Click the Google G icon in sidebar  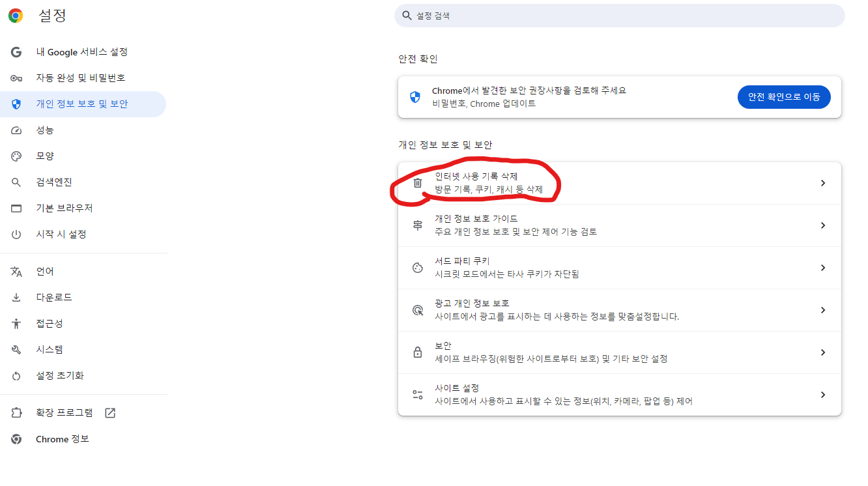[16, 52]
